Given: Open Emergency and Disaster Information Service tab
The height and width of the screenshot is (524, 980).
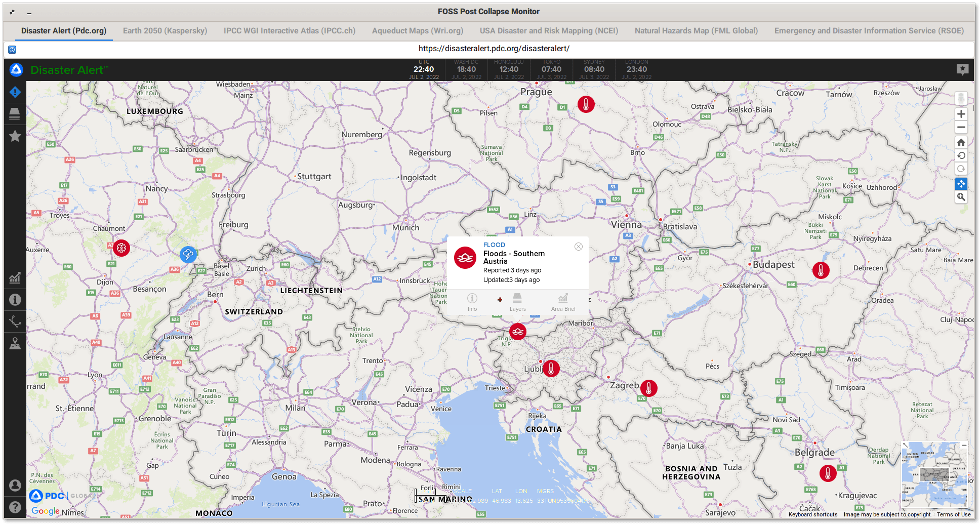Looking at the screenshot, I should 869,31.
